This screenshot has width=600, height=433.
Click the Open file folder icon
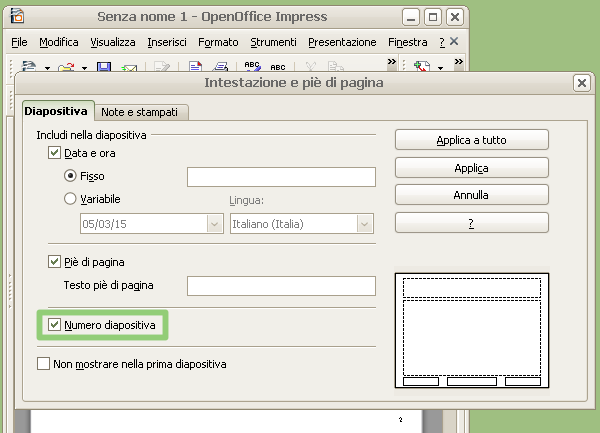tap(65, 67)
